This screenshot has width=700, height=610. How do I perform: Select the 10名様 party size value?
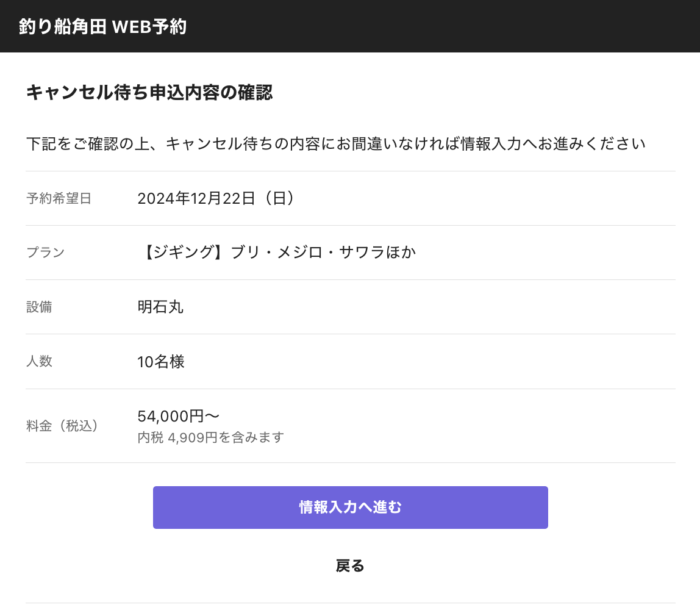click(x=160, y=362)
